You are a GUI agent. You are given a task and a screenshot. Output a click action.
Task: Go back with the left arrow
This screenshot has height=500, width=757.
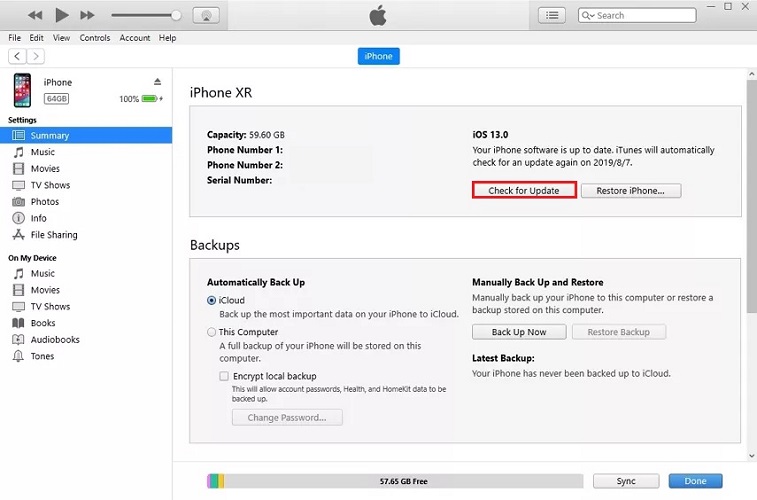tap(17, 56)
